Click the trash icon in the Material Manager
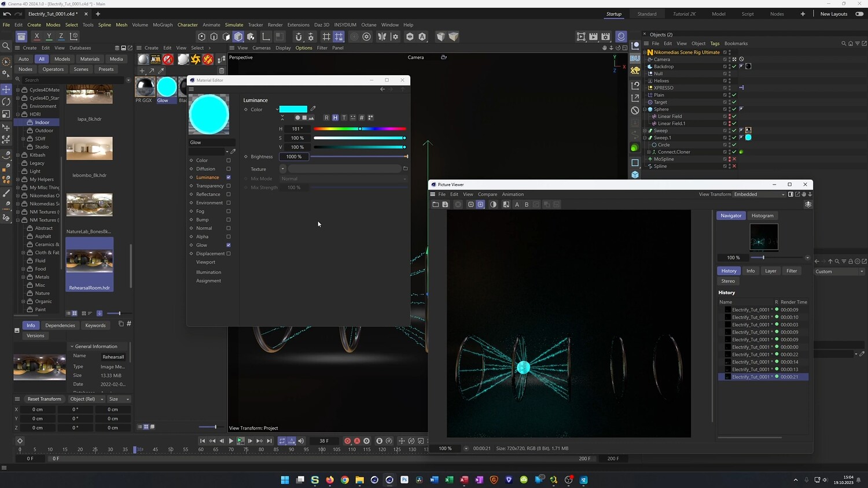The height and width of the screenshot is (488, 868). click(222, 71)
